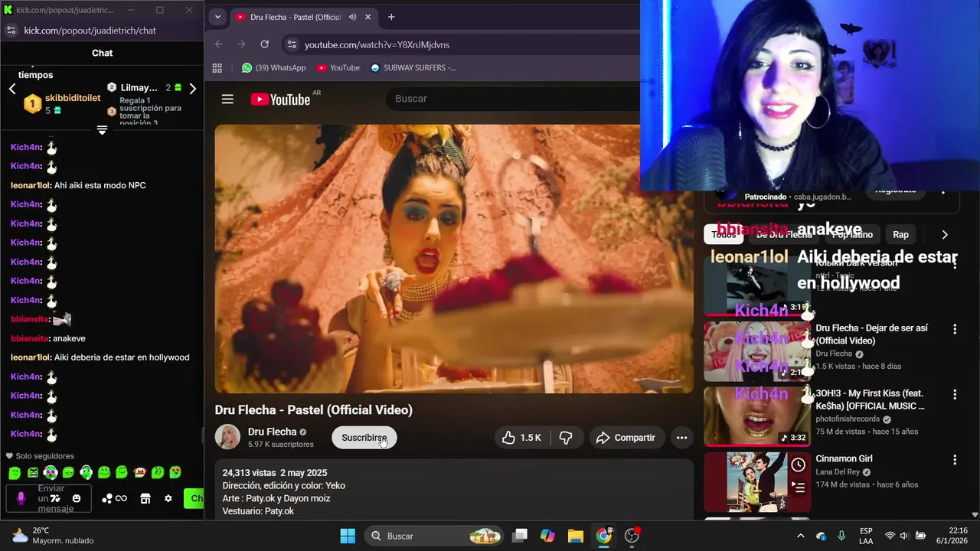980x551 pixels.
Task: Click the Suscribirse button
Action: coord(364,438)
